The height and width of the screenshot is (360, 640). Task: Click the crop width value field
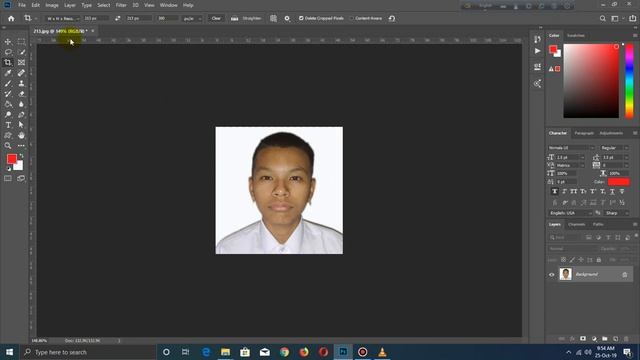96,18
